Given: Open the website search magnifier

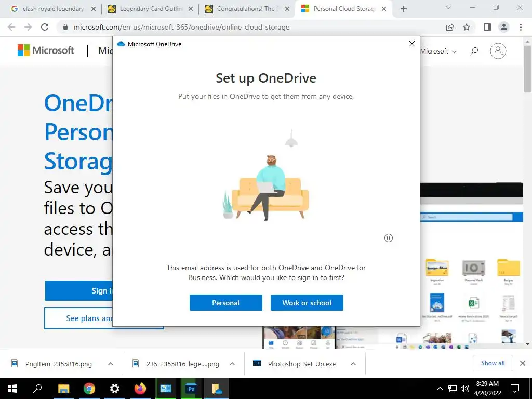Looking at the screenshot, I should [x=474, y=51].
